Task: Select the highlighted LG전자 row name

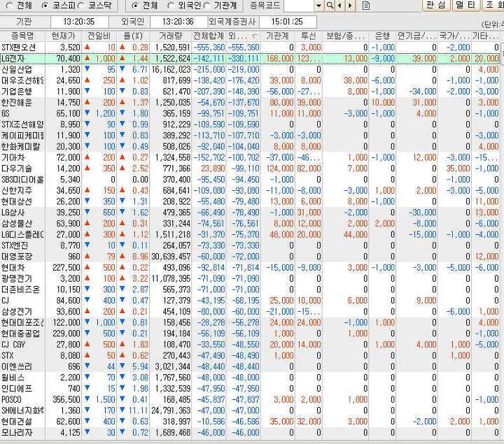Action: tap(13, 59)
